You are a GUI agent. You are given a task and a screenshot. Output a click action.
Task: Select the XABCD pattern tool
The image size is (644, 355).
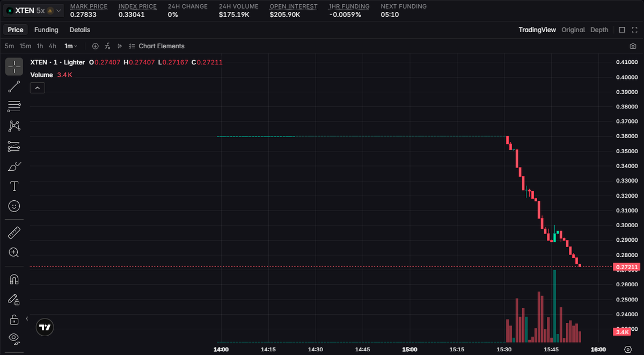tap(14, 126)
